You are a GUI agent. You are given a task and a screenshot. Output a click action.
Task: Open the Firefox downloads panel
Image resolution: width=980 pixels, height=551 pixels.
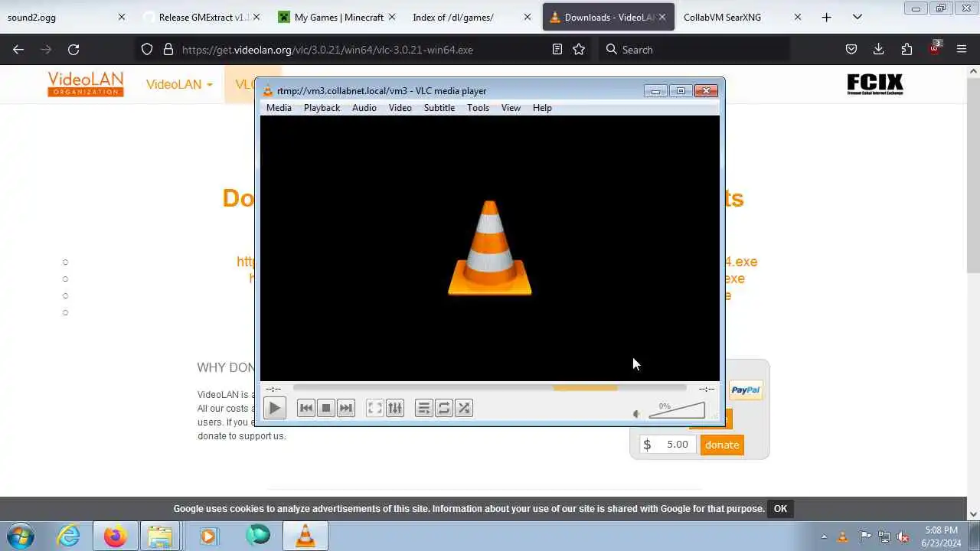879,49
